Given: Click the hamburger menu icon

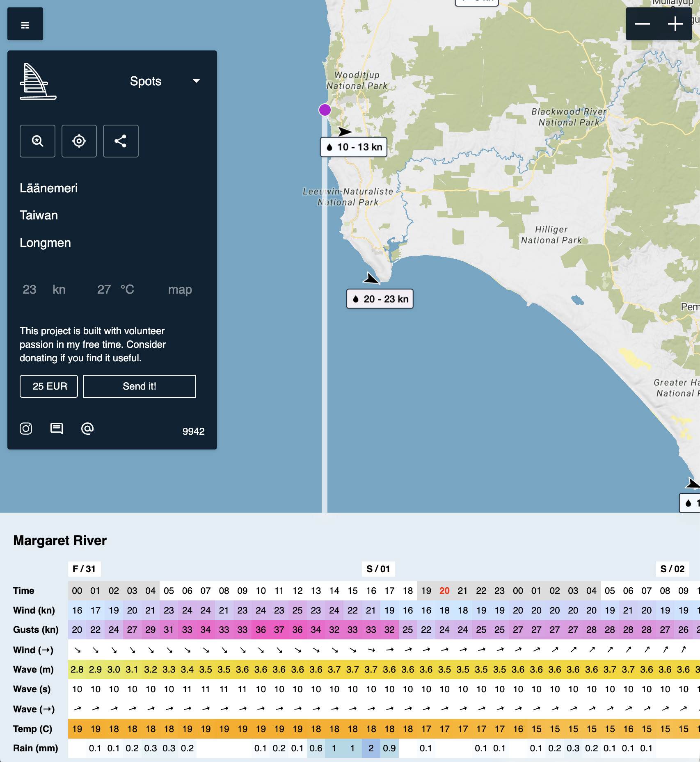Looking at the screenshot, I should pos(25,24).
